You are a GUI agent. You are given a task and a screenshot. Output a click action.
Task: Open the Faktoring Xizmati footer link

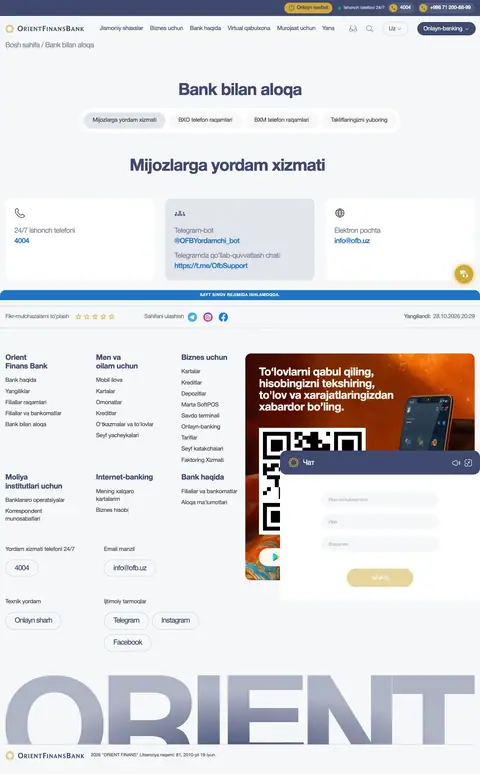[202, 460]
